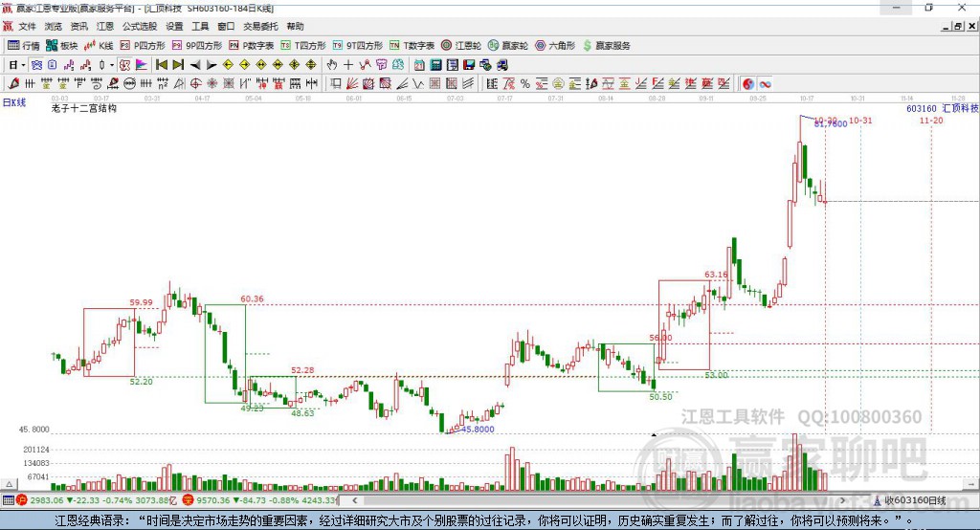980x530 pixels.
Task: Click the up triangle at volume panel left edge
Action: click(9, 484)
